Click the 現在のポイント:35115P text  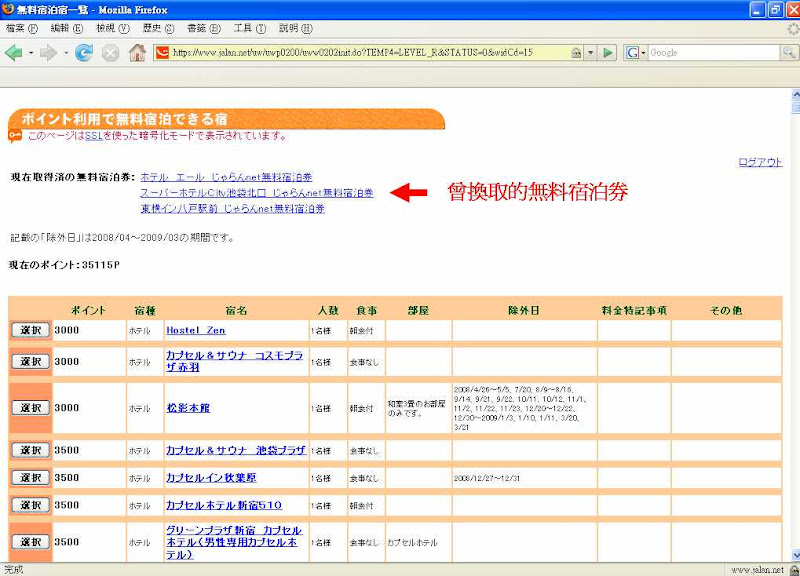click(65, 265)
